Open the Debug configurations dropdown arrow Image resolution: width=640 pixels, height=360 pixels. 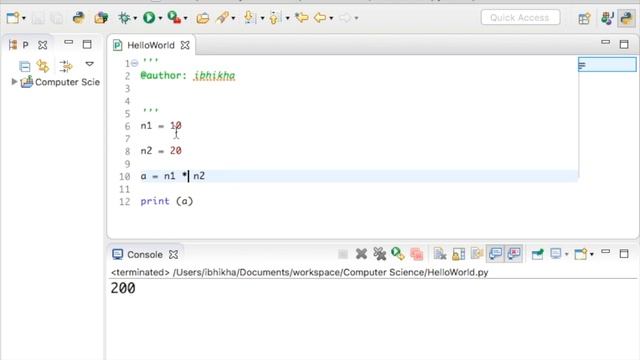(135, 18)
